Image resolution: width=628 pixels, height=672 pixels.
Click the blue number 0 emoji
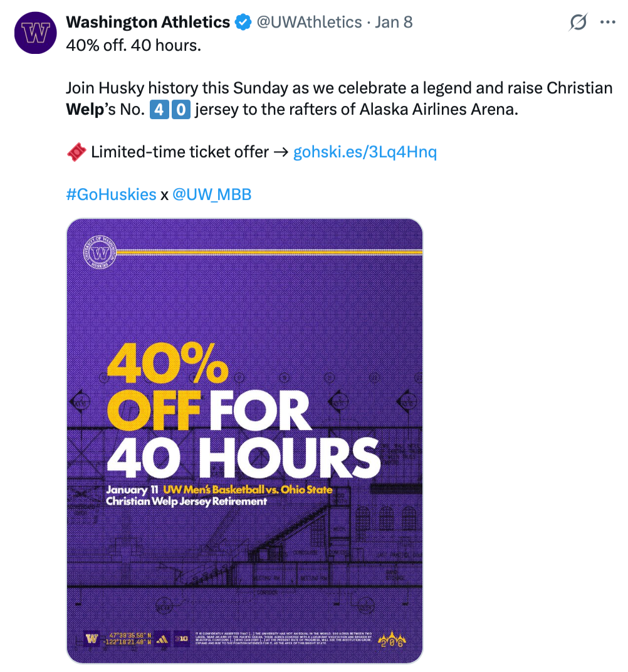(x=181, y=110)
